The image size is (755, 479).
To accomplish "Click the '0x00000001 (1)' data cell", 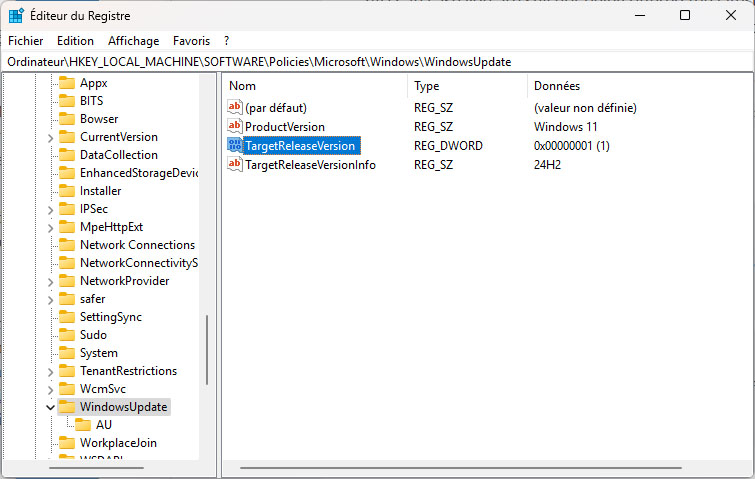I will point(572,145).
